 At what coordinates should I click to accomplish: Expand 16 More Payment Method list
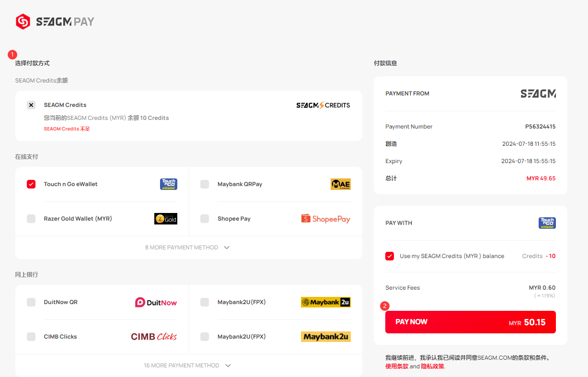point(188,365)
